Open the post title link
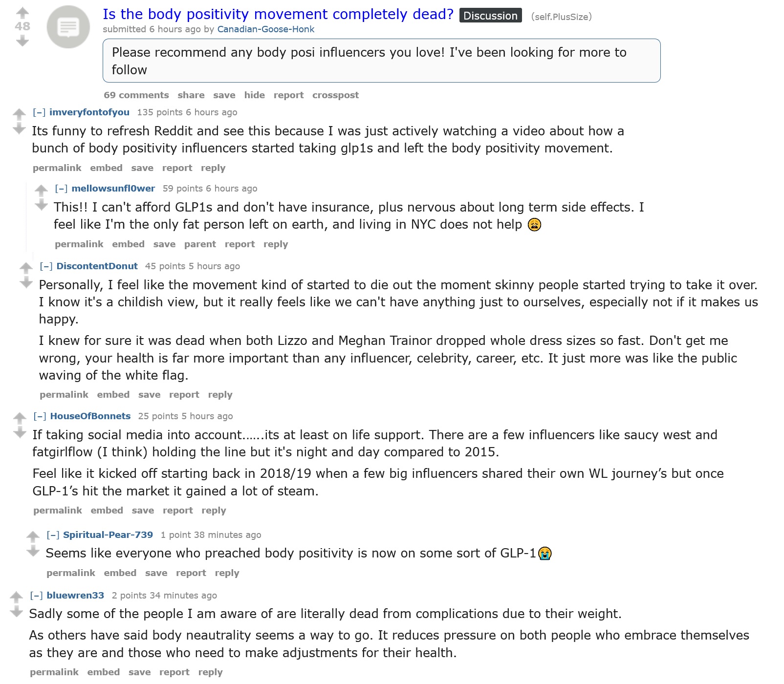This screenshot has height=684, width=784. point(278,14)
